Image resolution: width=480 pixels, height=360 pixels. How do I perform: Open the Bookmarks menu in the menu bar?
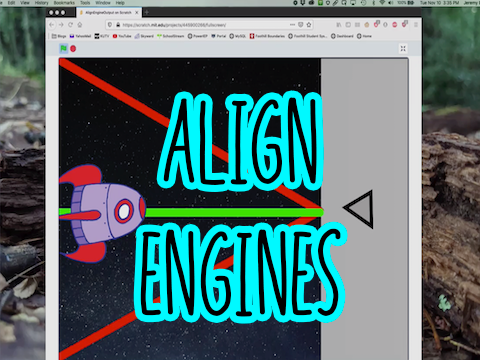click(64, 3)
